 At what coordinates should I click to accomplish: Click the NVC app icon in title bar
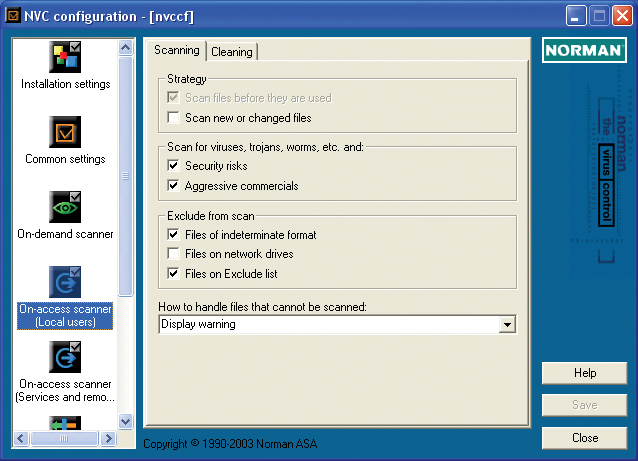coord(13,15)
